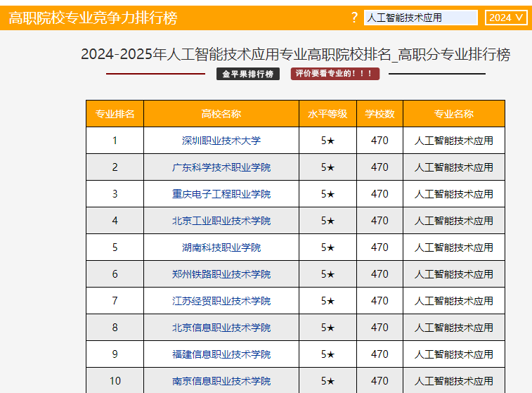Open 湖南科技职业学院 link
Viewport: 532px width, 393px height.
[221, 247]
